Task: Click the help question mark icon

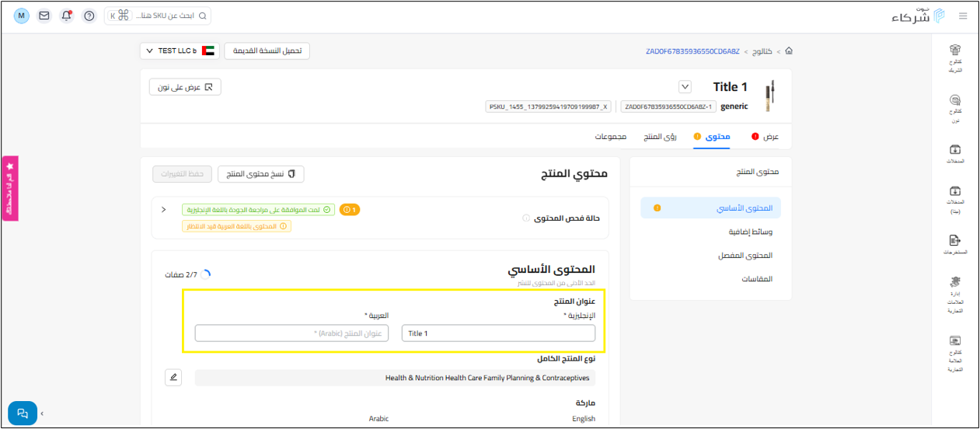Action: (x=89, y=16)
